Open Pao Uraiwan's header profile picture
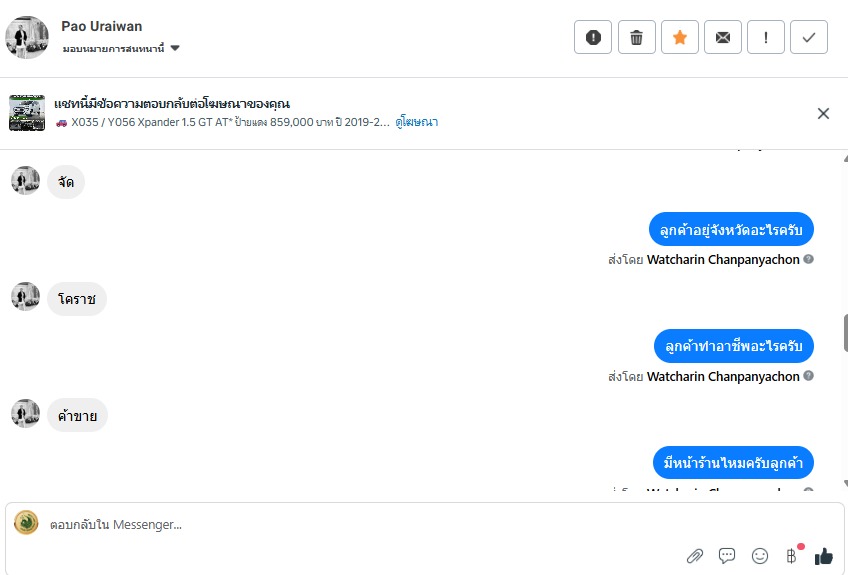The height and width of the screenshot is (575, 848). coord(27,37)
